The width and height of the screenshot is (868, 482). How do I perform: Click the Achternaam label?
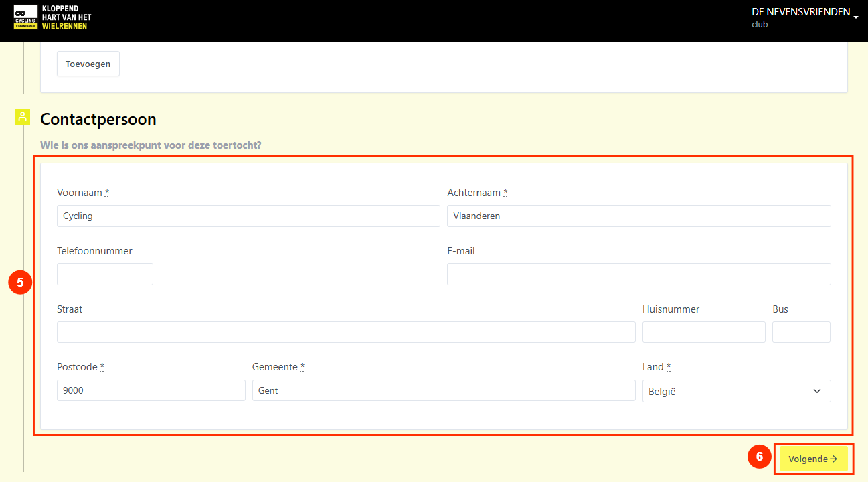pyautogui.click(x=477, y=193)
